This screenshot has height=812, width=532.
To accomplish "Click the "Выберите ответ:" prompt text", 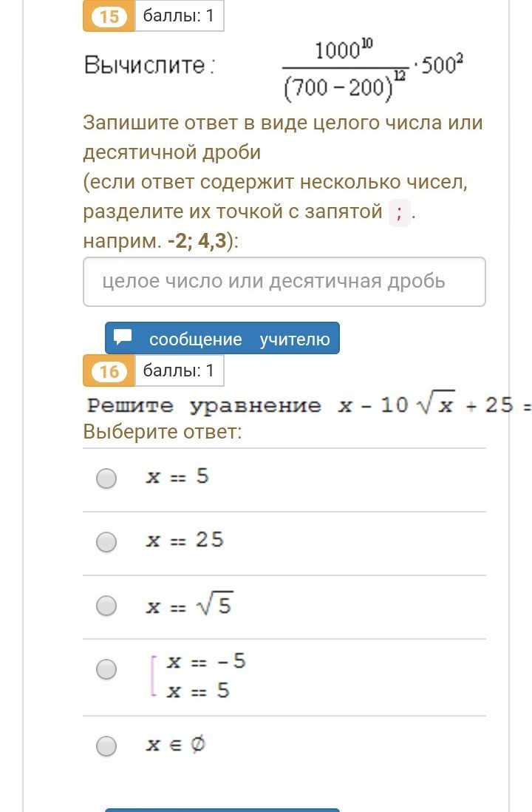I will [163, 431].
